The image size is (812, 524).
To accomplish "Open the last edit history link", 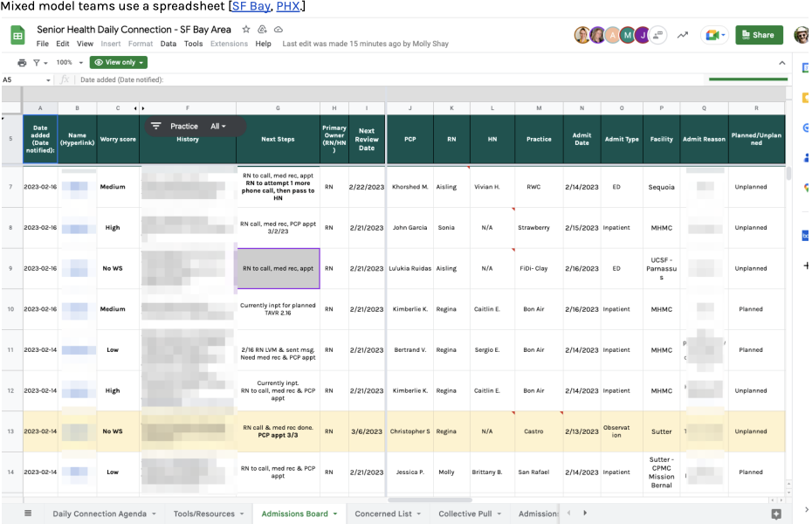I will coord(365,44).
